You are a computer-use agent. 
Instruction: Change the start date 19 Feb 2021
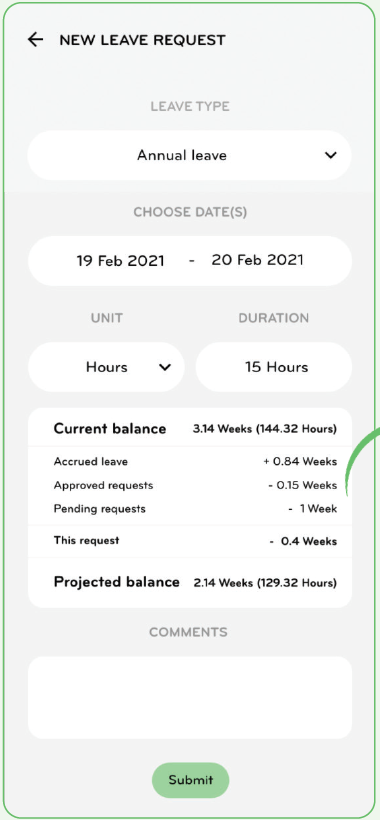(x=120, y=260)
